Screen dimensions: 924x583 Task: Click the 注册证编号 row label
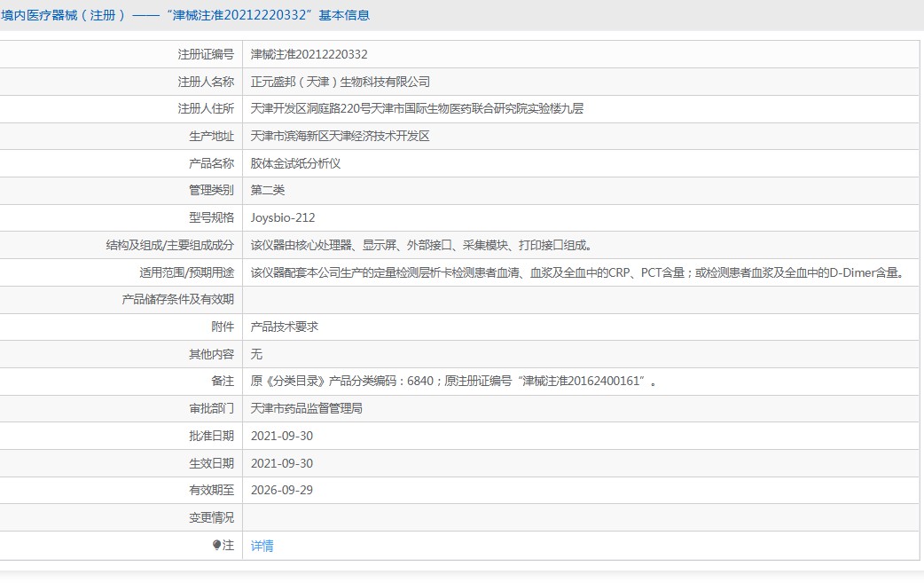(206, 54)
